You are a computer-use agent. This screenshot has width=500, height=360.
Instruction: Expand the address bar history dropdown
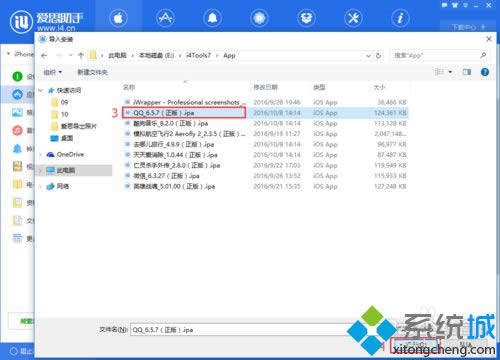(368, 56)
